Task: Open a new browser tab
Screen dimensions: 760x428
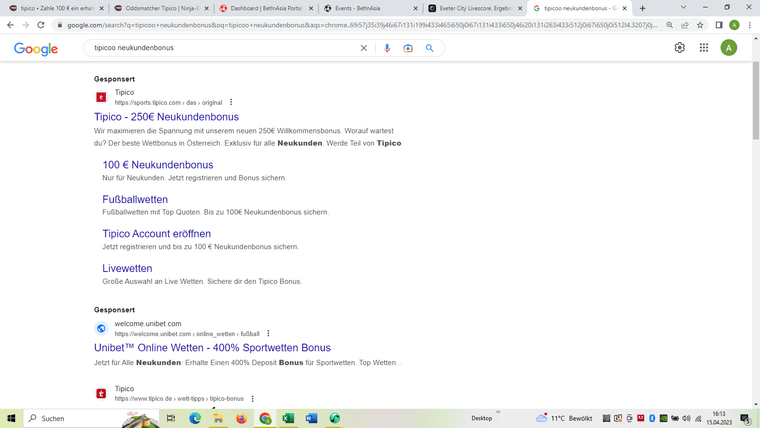Action: pos(642,8)
